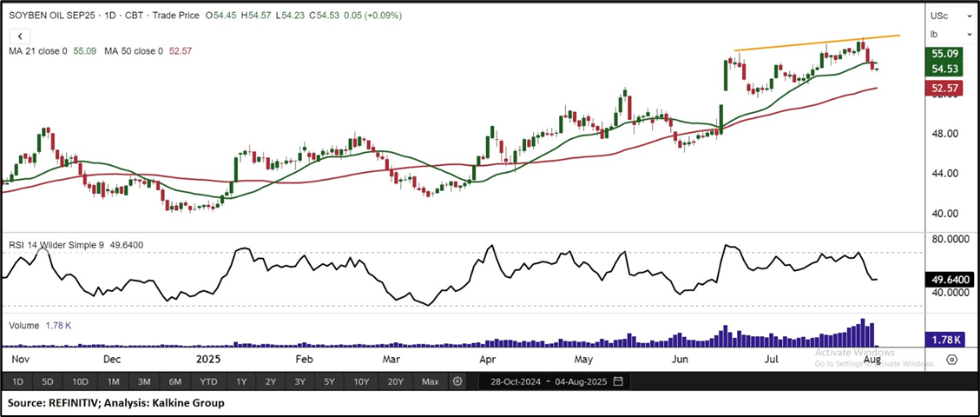Click the Jun label on time axis
Image resolution: width=980 pixels, height=417 pixels.
tap(678, 360)
